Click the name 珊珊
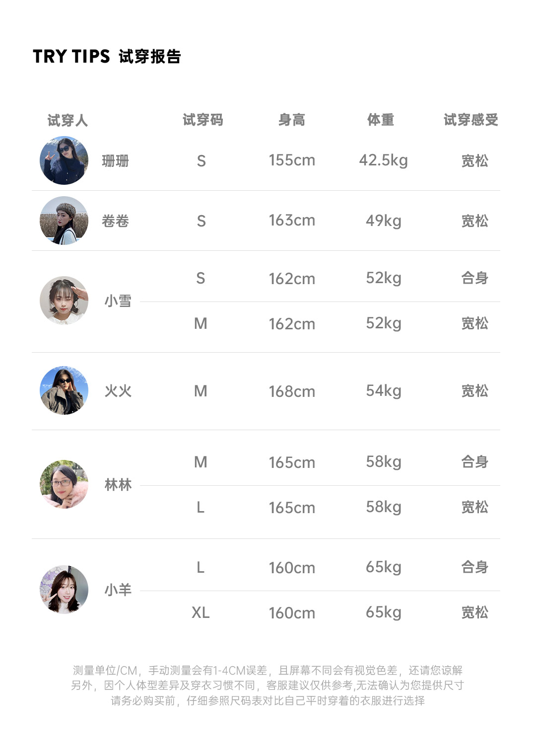Image resolution: width=536 pixels, height=756 pixels. (115, 161)
